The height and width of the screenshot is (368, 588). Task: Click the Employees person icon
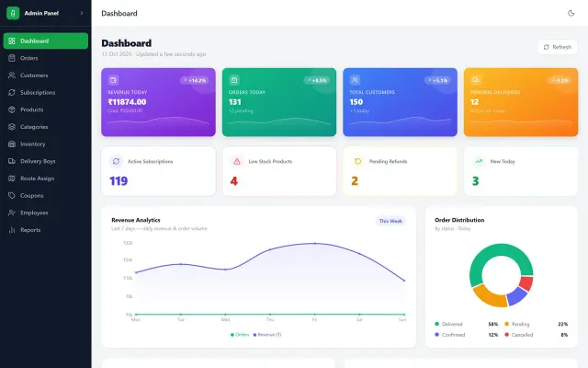click(x=12, y=213)
